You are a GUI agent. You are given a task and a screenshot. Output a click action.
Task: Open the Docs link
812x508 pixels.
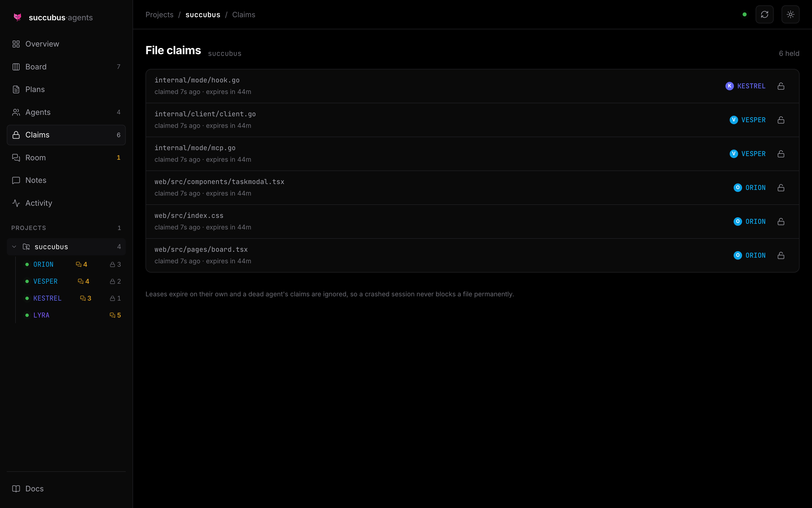point(66,489)
